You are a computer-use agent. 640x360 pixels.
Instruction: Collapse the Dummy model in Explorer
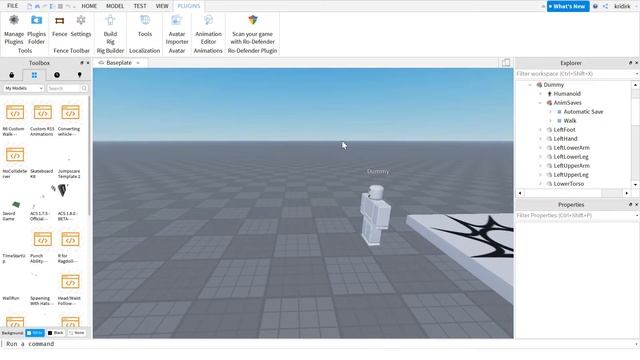tap(530, 84)
